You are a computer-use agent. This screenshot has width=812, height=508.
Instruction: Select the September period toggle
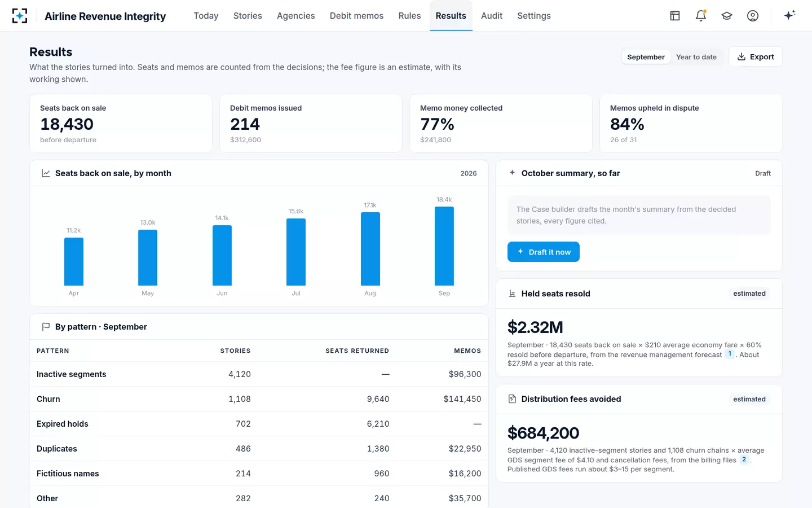[x=646, y=57]
